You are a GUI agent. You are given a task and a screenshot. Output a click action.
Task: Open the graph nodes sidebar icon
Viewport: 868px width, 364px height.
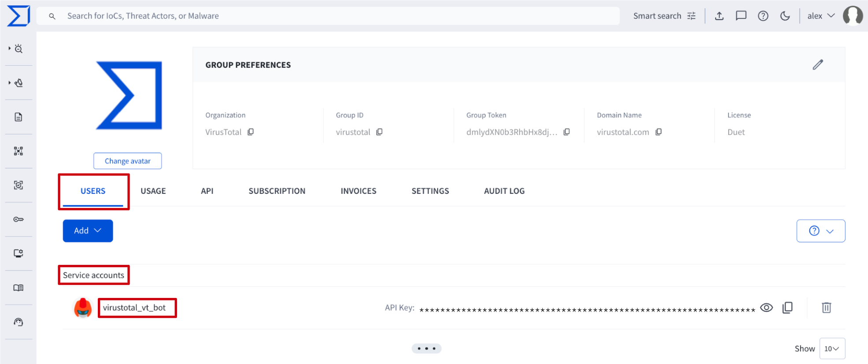[x=19, y=151]
